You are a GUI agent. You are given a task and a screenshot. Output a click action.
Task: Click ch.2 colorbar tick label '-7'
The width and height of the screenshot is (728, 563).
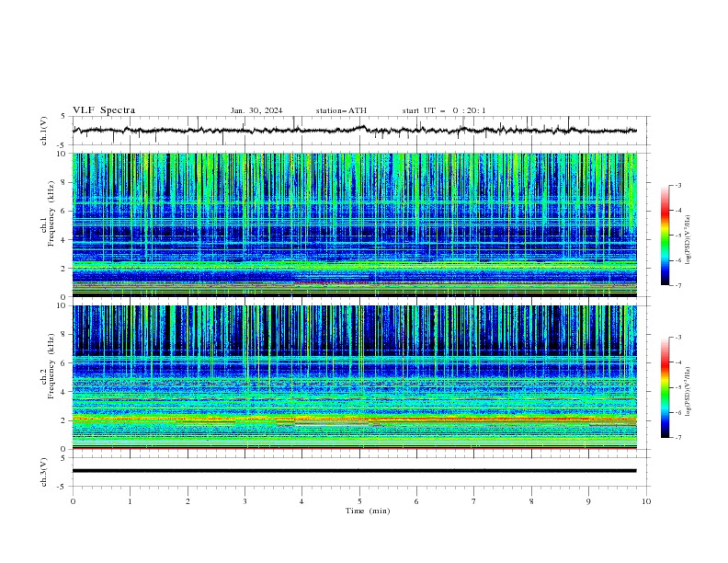click(x=678, y=438)
